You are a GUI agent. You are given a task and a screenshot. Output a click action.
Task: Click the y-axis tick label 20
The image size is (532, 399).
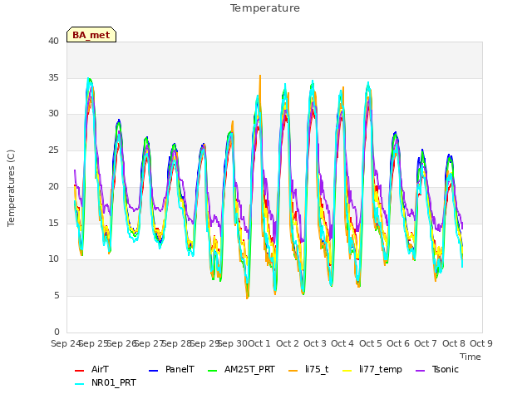point(53,186)
